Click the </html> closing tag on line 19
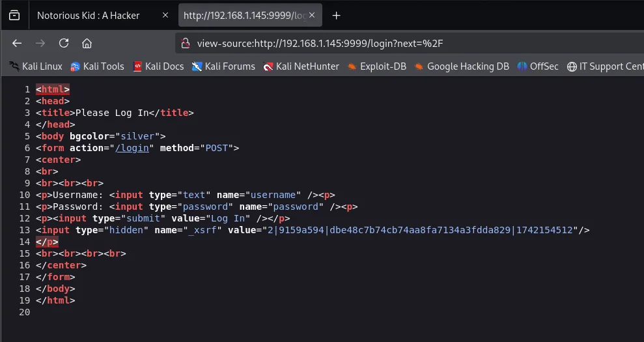 pyautogui.click(x=55, y=300)
